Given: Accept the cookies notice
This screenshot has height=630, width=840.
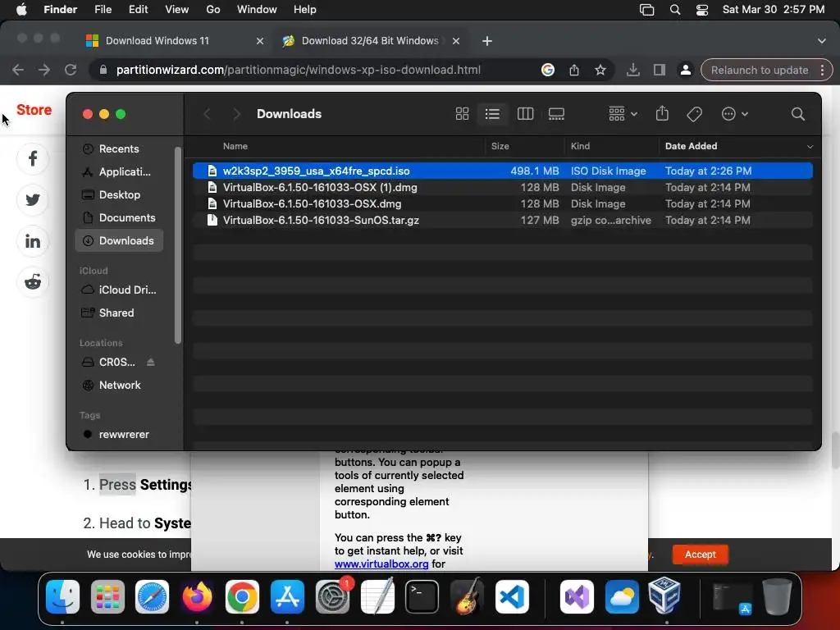Looking at the screenshot, I should click(x=700, y=555).
